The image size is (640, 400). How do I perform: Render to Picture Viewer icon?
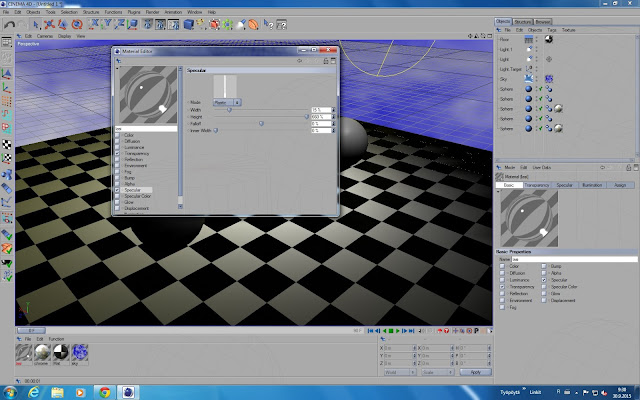tap(160, 24)
